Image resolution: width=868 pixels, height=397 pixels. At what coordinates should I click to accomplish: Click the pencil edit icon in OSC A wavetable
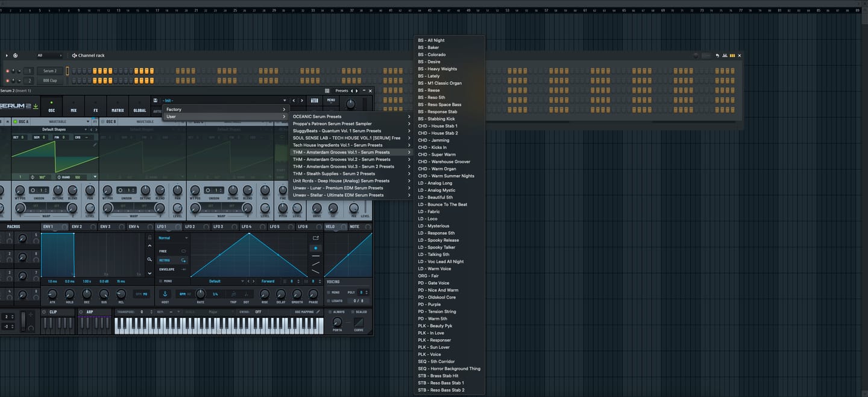(x=95, y=145)
